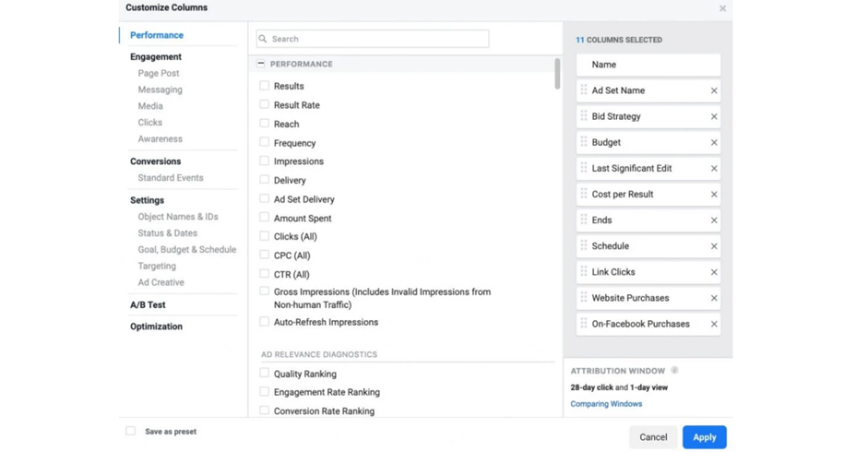
Task: Open the Conversions category
Action: (155, 161)
